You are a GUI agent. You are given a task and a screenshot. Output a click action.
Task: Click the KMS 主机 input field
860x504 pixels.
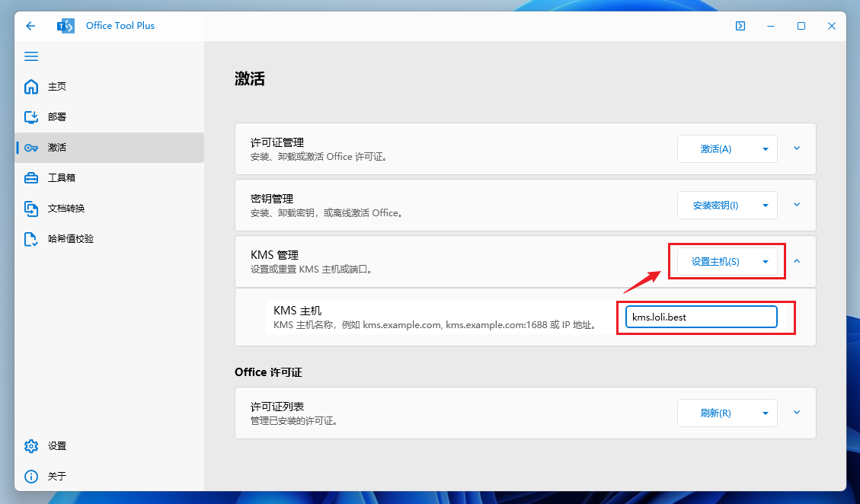(x=702, y=317)
